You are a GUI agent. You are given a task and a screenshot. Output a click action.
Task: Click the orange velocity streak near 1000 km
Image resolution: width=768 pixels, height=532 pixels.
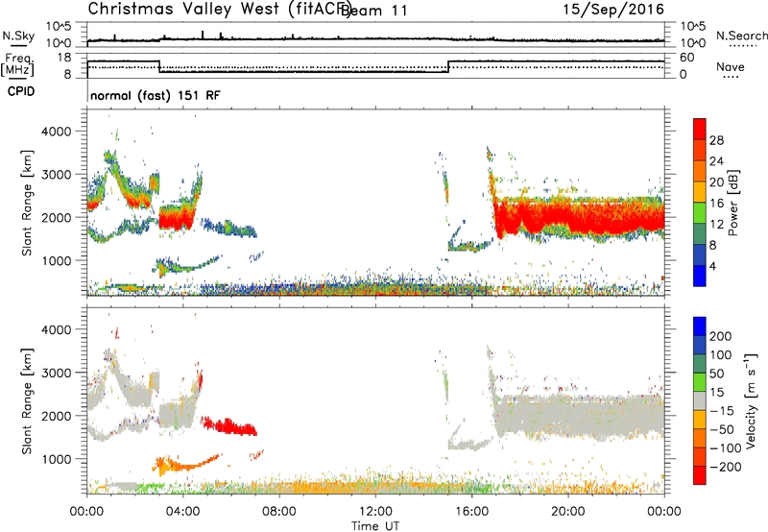(x=186, y=464)
